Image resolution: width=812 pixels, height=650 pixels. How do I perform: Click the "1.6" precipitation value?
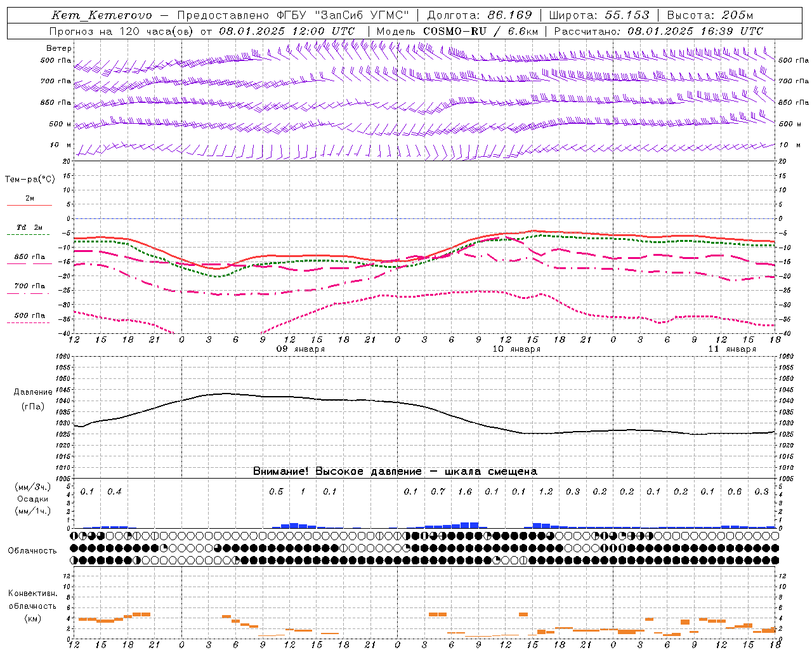coord(465,492)
